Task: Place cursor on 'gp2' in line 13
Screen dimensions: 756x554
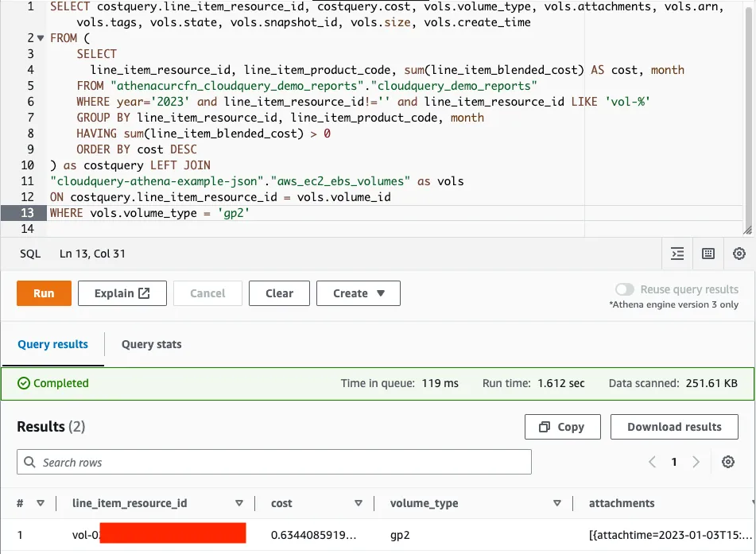Action: pyautogui.click(x=234, y=213)
